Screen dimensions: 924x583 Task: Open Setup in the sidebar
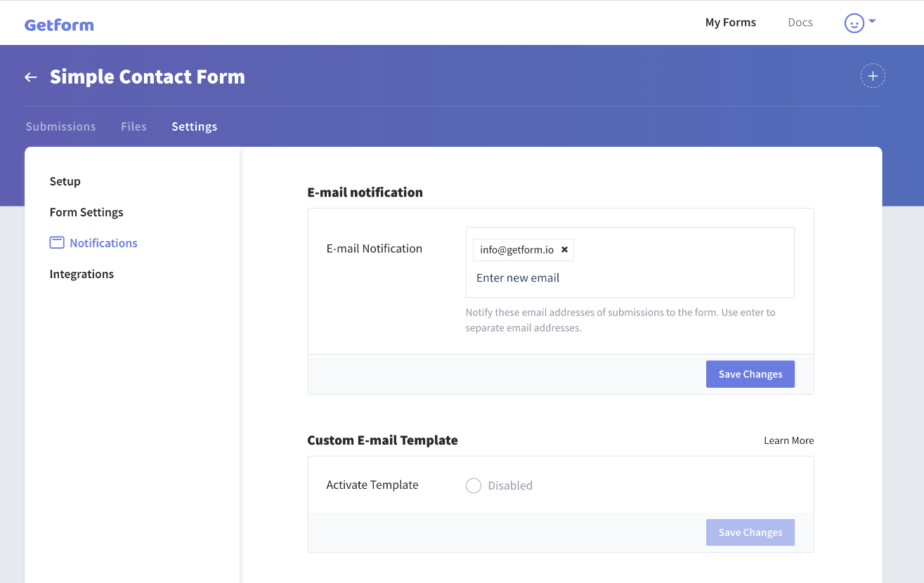[65, 181]
